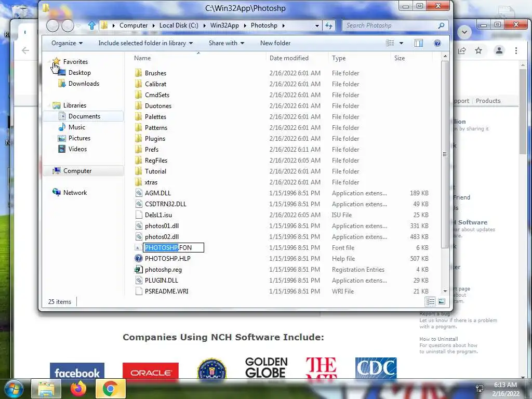Select the photos02.dll file
The image size is (532, 399).
[x=162, y=237]
